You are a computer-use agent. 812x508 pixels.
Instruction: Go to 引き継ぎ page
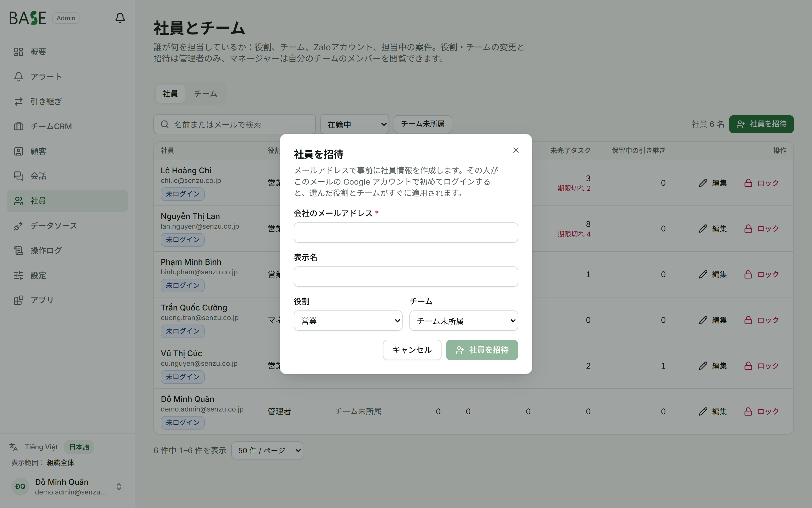pos(67,102)
